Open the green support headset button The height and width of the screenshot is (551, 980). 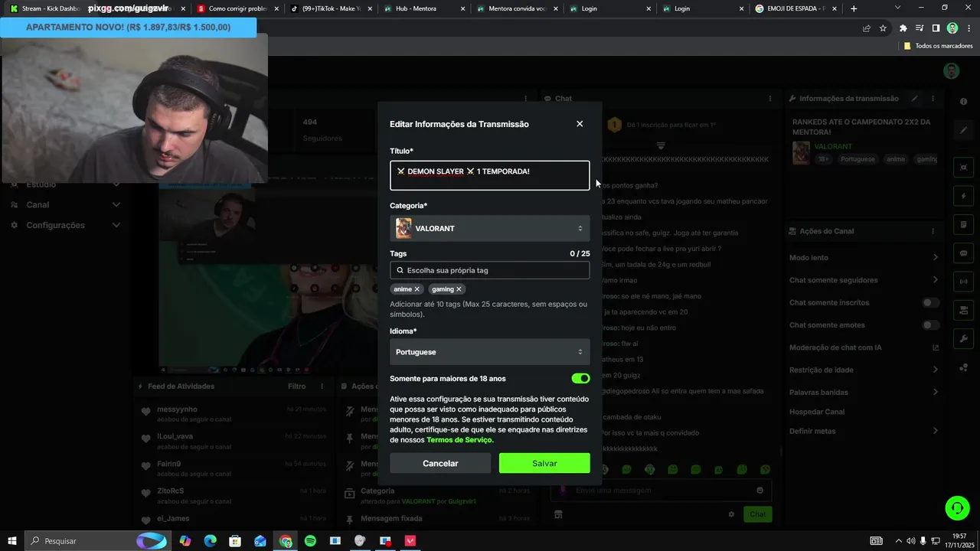956,507
